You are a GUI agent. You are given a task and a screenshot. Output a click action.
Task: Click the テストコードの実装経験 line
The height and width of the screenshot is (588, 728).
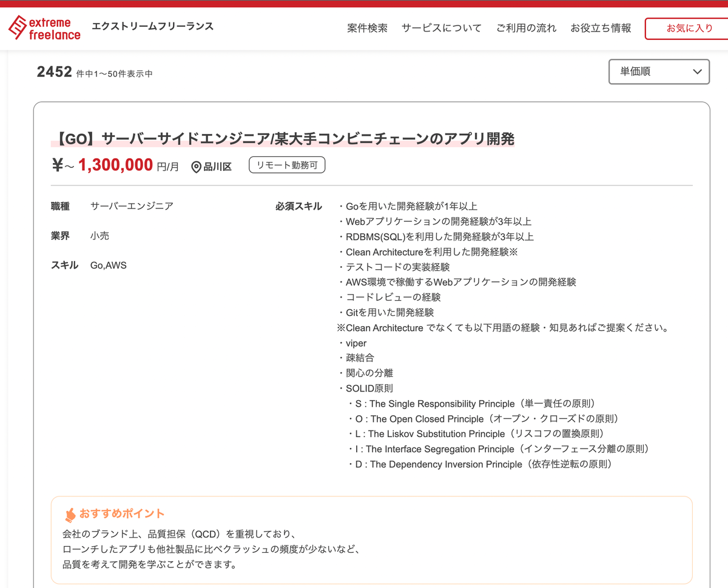click(394, 267)
